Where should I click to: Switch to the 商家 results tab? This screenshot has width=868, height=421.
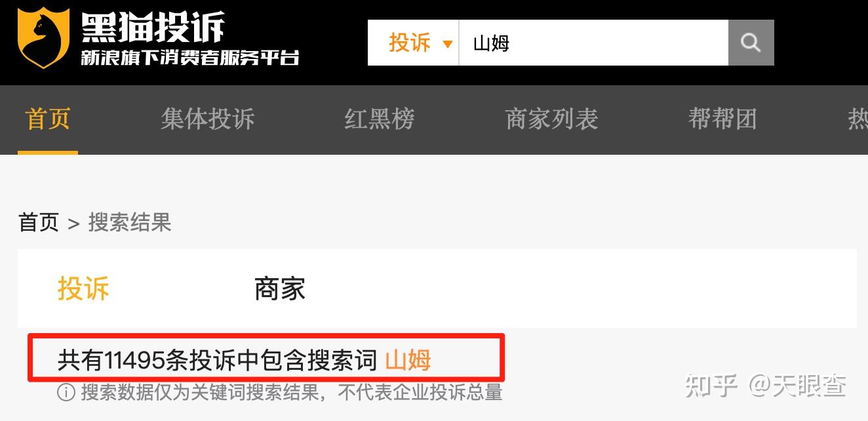click(x=280, y=289)
